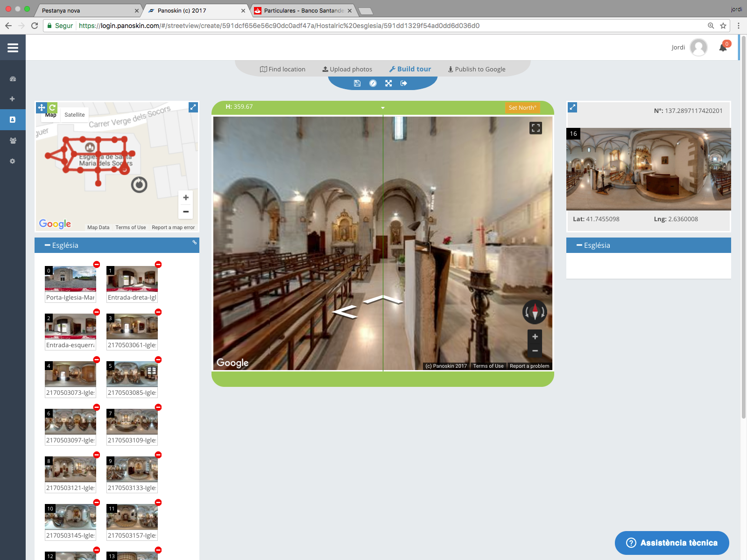Remove the 2170503061-Igle photo

(158, 312)
